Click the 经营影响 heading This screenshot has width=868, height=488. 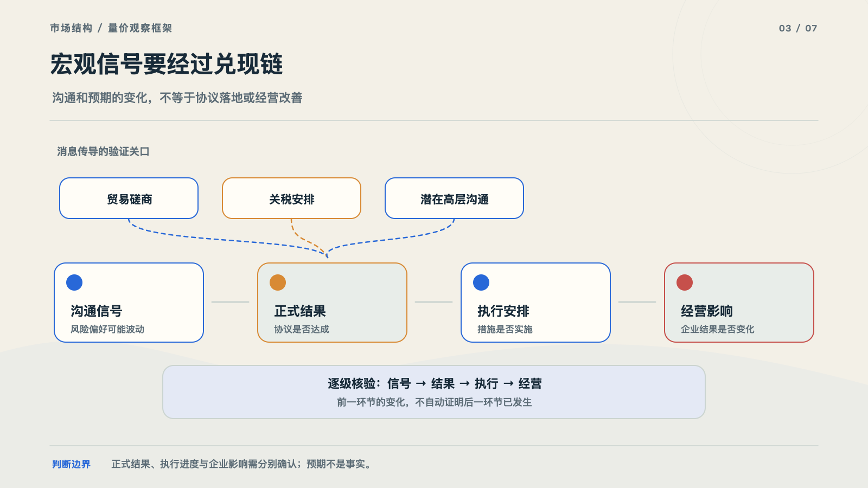[707, 311]
